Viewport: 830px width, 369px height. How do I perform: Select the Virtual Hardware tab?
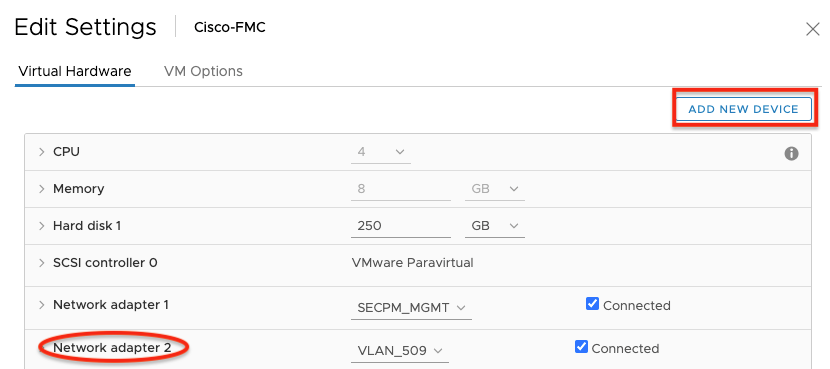click(x=75, y=71)
